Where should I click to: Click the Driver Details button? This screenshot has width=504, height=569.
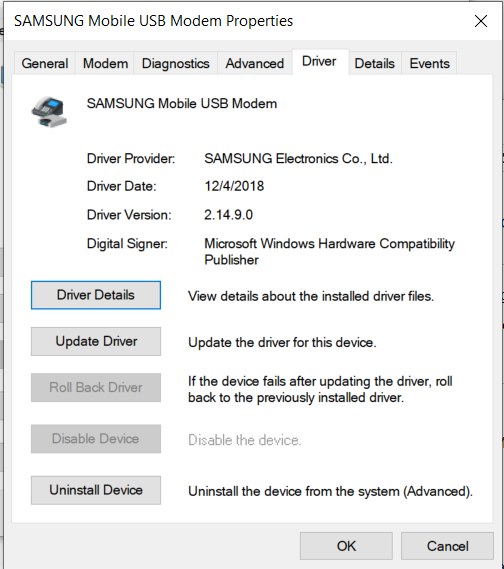point(96,295)
